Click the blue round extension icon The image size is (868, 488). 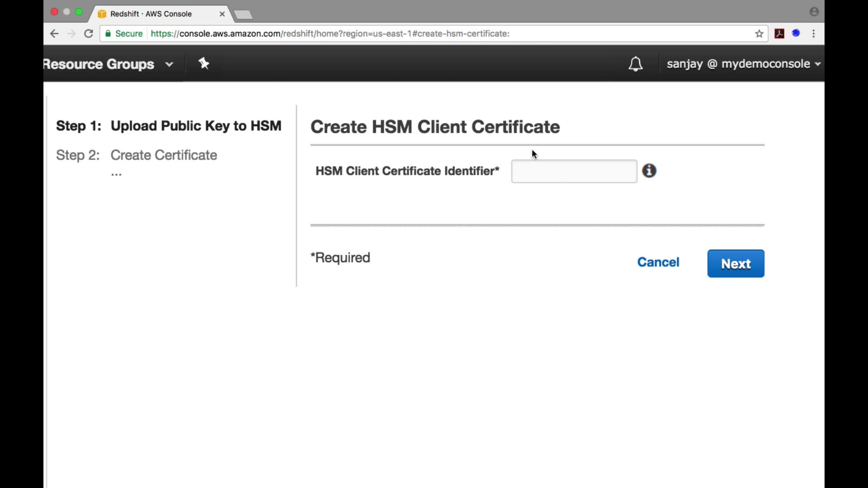[x=796, y=33]
